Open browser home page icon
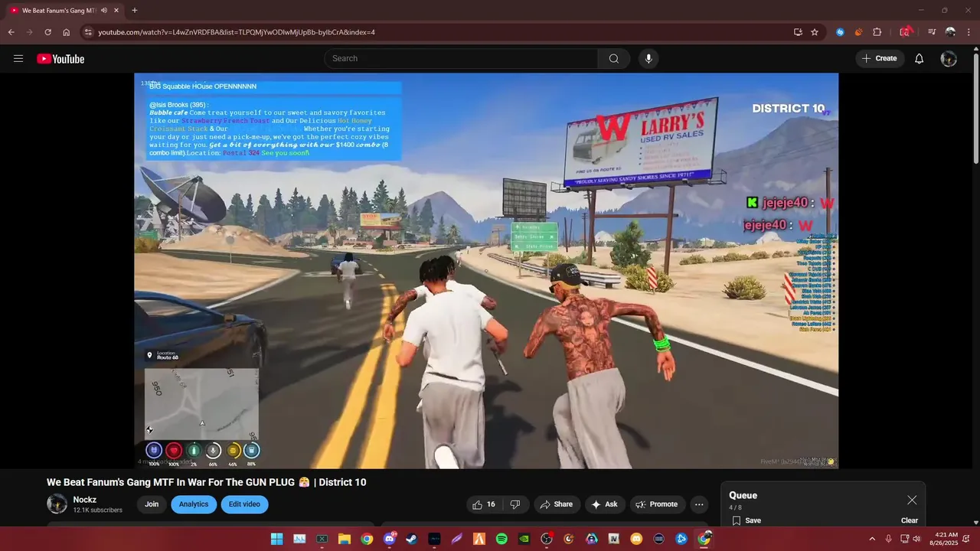Image resolution: width=980 pixels, height=551 pixels. (66, 32)
